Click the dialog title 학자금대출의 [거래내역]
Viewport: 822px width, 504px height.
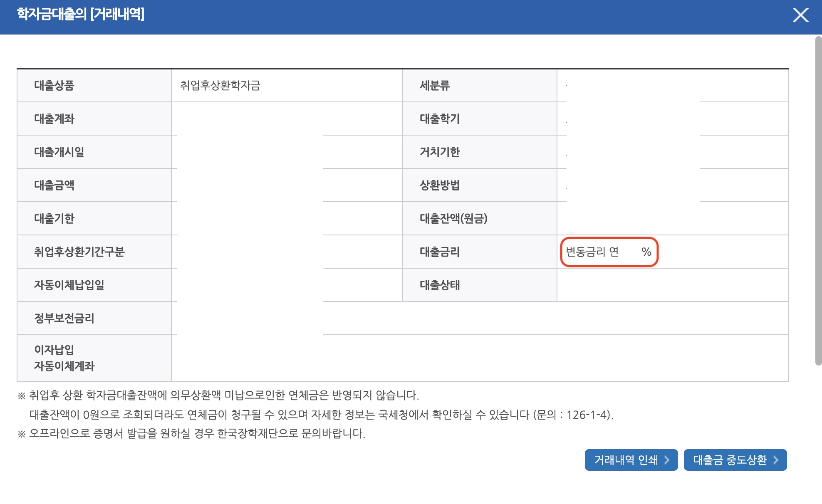[x=81, y=15]
